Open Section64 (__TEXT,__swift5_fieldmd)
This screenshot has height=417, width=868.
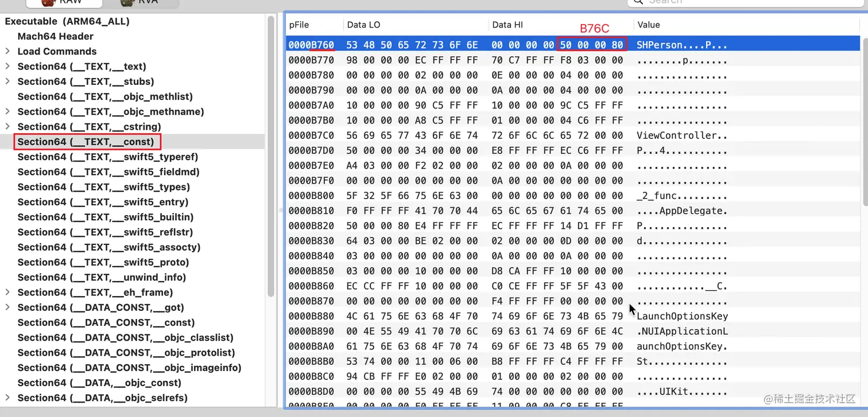[x=108, y=172]
